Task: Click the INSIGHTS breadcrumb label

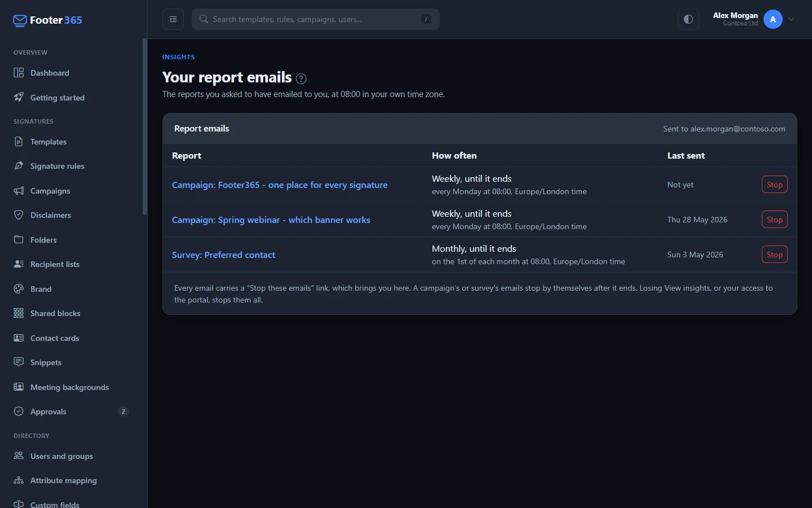Action: [x=178, y=57]
